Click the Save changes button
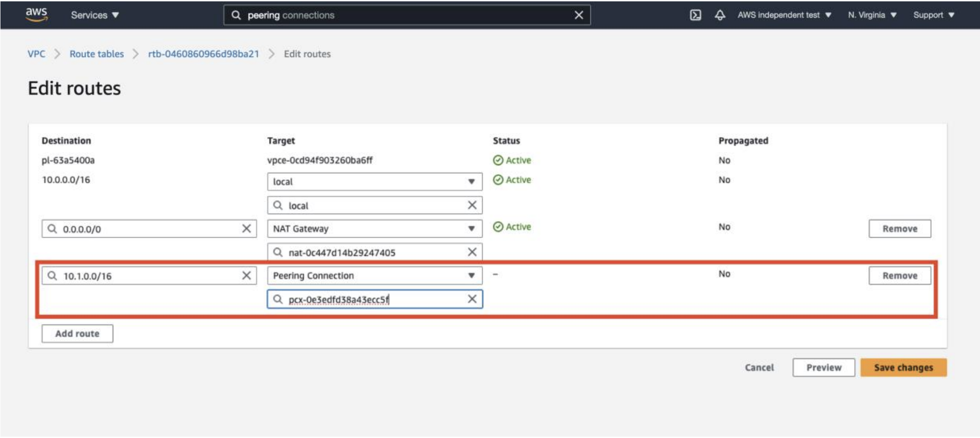The image size is (980, 438). coord(903,367)
